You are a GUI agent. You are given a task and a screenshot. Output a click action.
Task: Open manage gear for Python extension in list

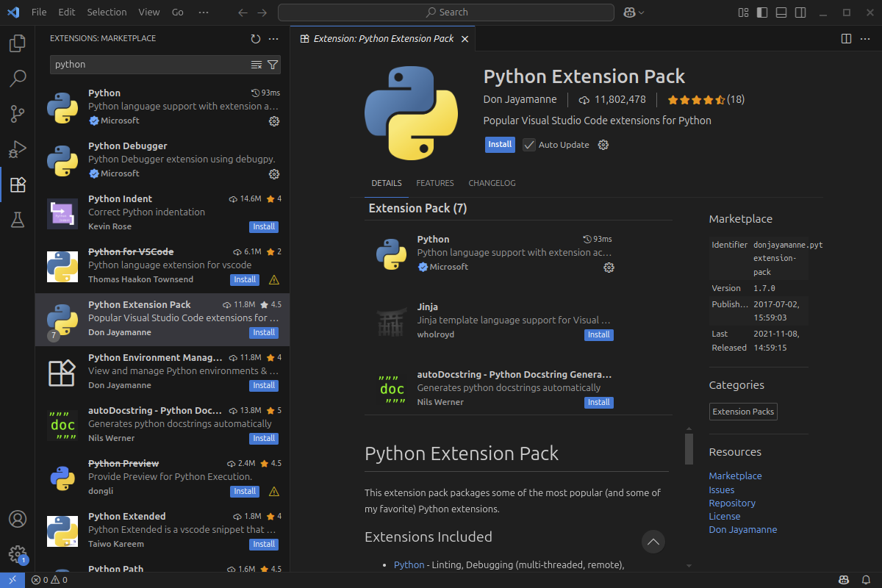[274, 121]
